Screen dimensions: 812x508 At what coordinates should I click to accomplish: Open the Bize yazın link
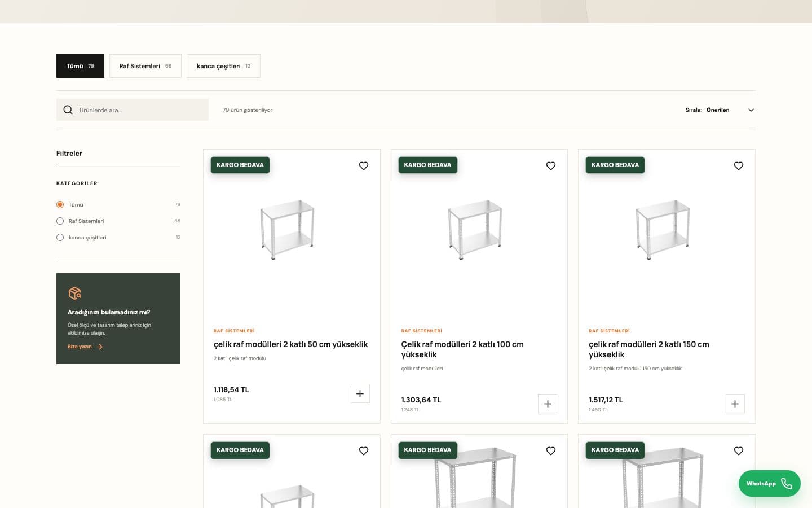point(85,347)
